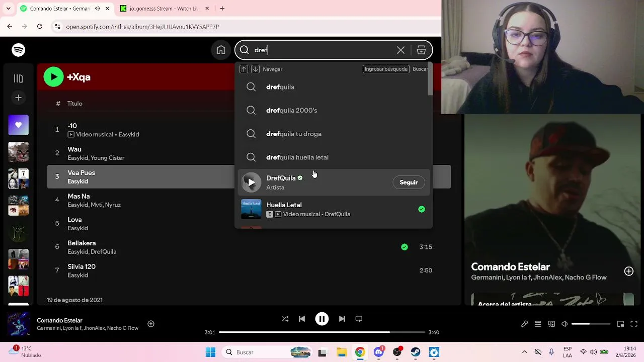Viewport: 644px width, 362px height.
Task: Open Steam from the taskbar
Action: coord(416,352)
